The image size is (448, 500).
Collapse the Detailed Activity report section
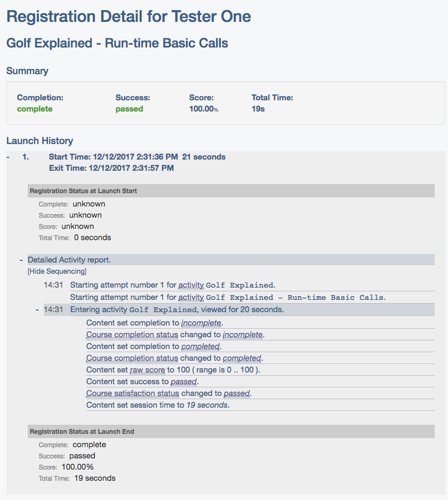(x=21, y=260)
